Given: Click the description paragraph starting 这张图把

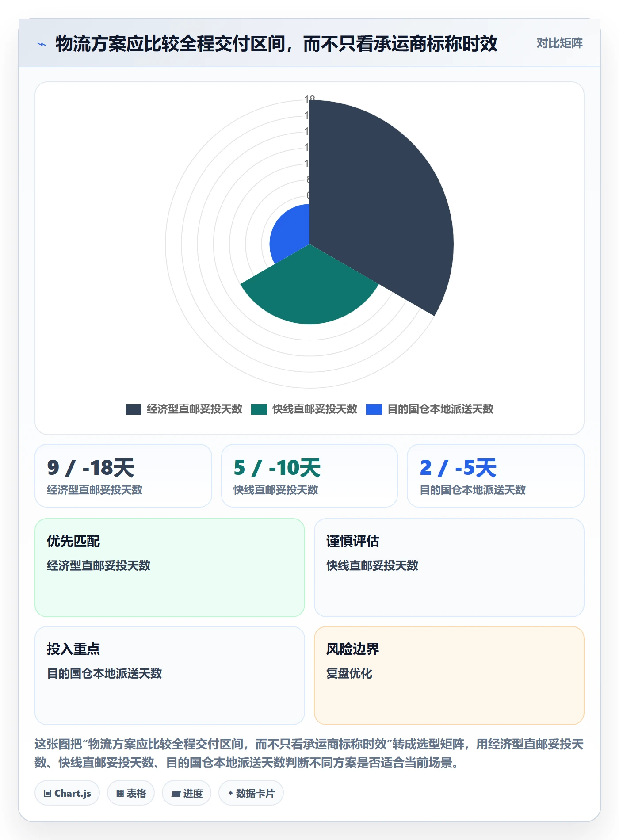Looking at the screenshot, I should click(x=309, y=753).
